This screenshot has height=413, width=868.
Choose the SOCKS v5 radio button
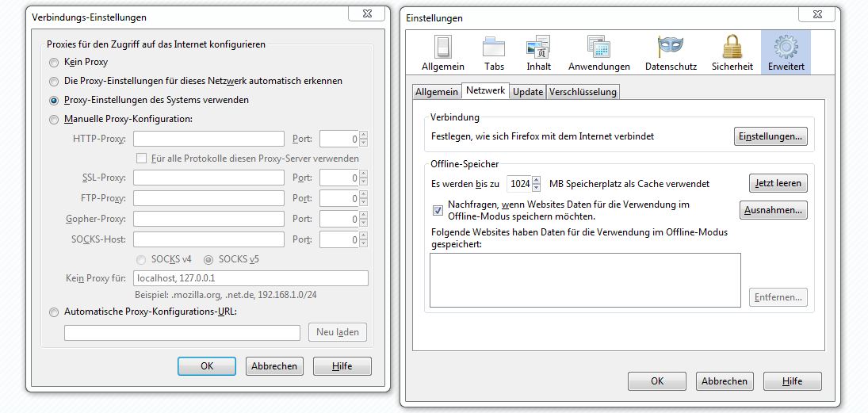208,259
